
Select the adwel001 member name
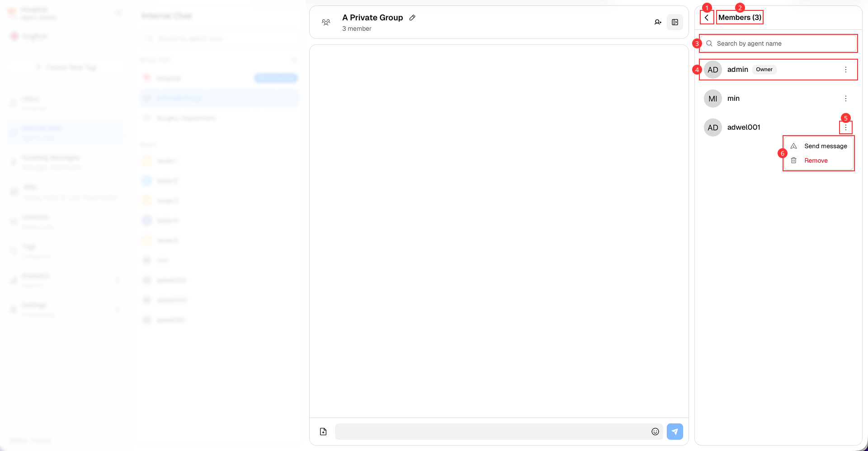[x=744, y=127]
